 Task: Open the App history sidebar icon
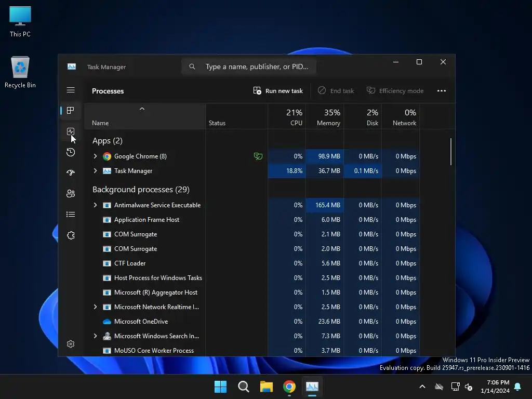(71, 152)
